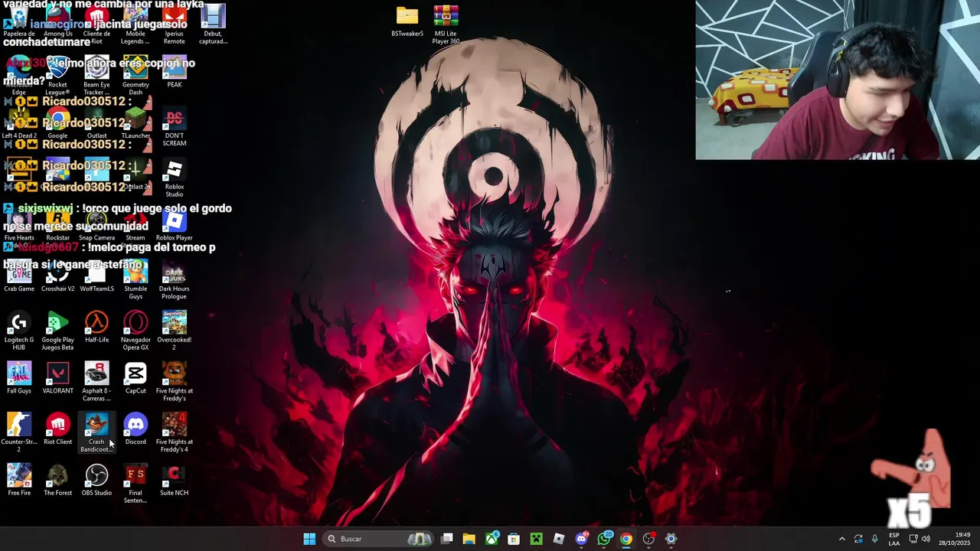980x551 pixels.
Task: Launch Iperius Remote shortcut
Action: point(174,24)
